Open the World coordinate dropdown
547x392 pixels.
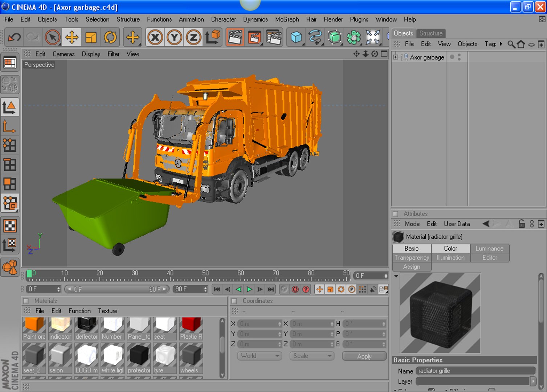[x=260, y=356]
